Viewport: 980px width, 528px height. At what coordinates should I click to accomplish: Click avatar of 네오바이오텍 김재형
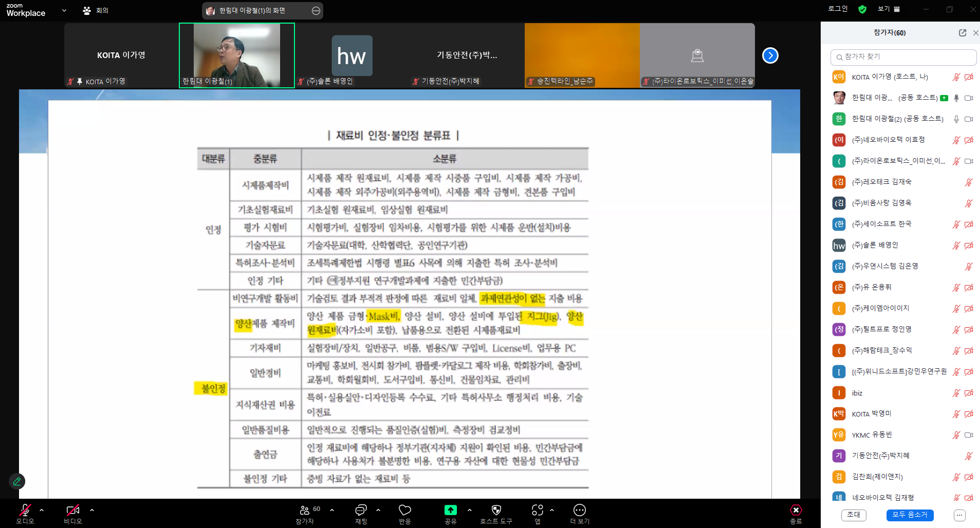point(839,497)
